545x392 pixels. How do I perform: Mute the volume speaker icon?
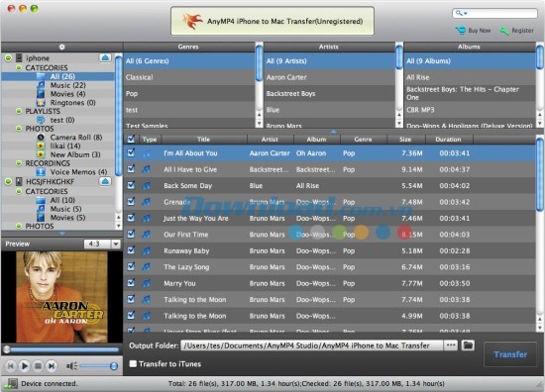(71, 366)
